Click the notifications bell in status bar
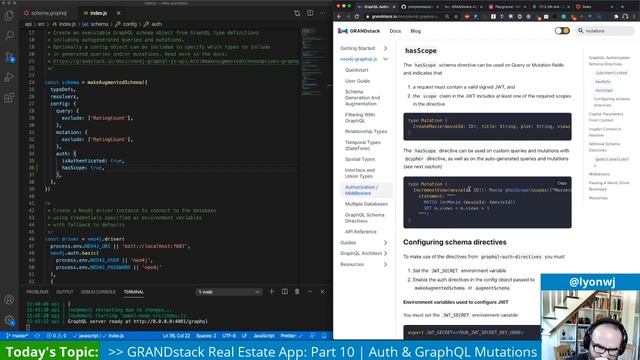This screenshot has width=640, height=360. [324, 336]
